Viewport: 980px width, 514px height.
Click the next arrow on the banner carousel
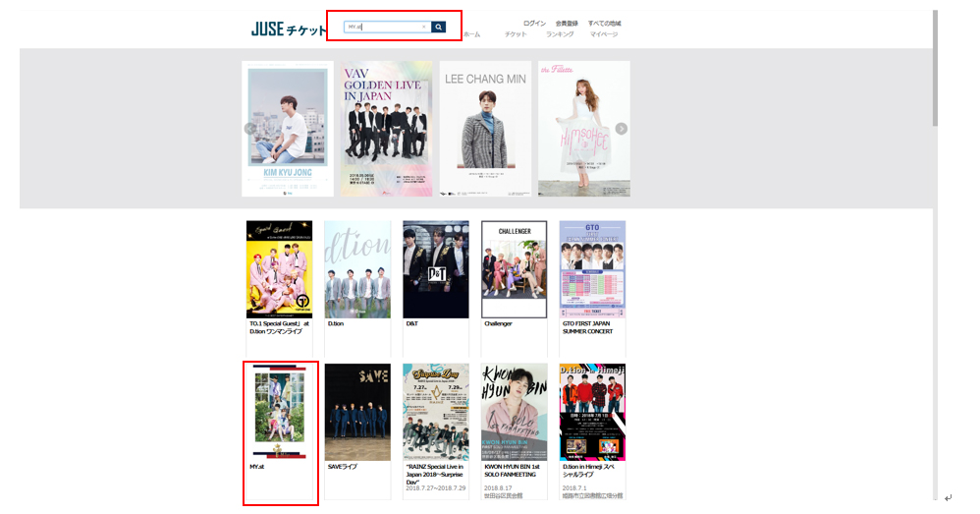coord(622,128)
